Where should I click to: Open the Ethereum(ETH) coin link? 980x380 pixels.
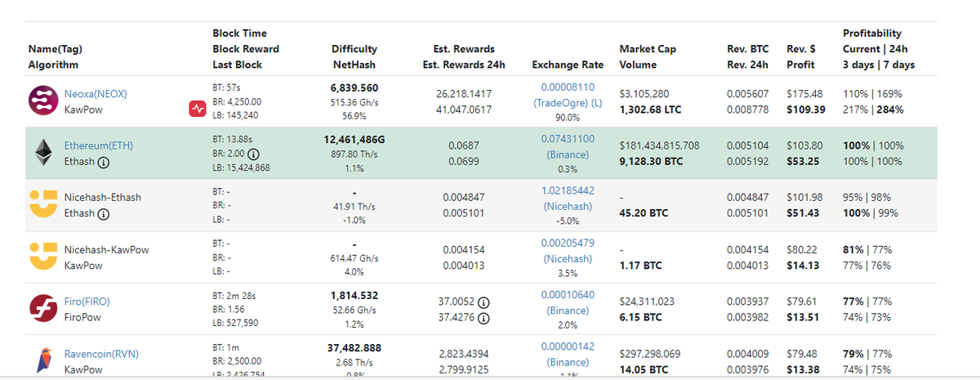(98, 145)
